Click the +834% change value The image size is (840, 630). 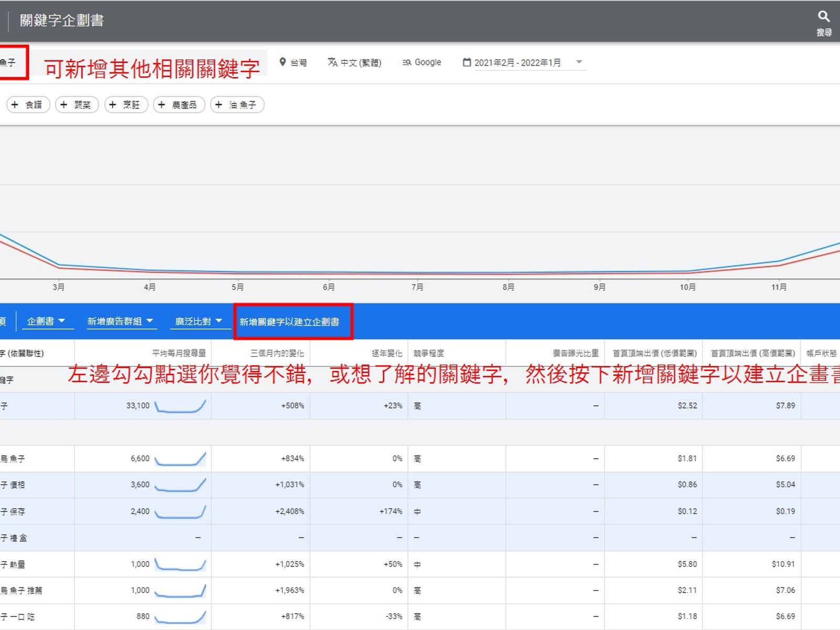tap(292, 458)
